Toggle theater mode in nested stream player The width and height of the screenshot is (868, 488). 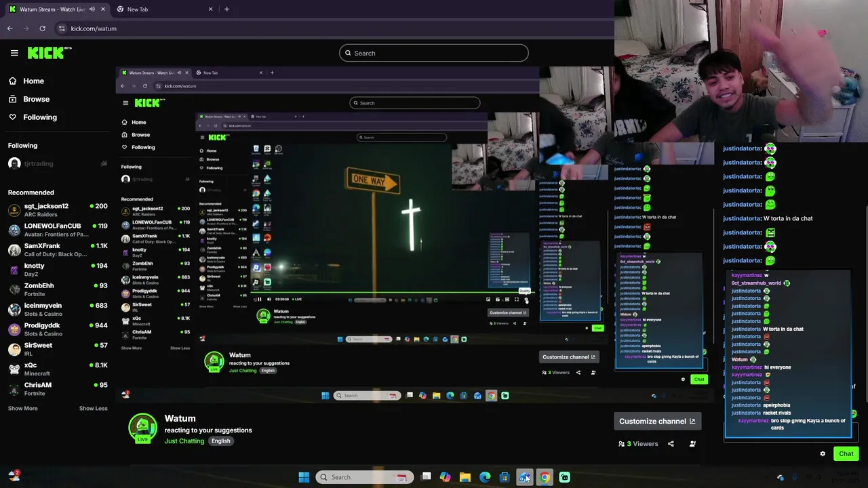(507, 299)
